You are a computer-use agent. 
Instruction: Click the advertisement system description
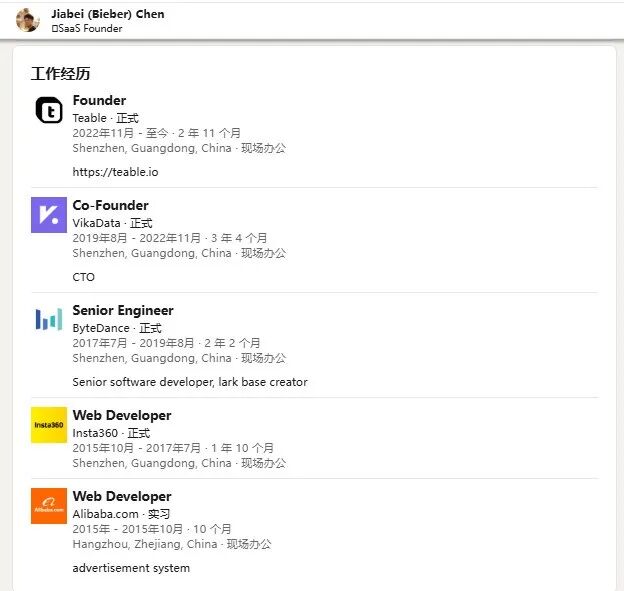[x=131, y=568]
